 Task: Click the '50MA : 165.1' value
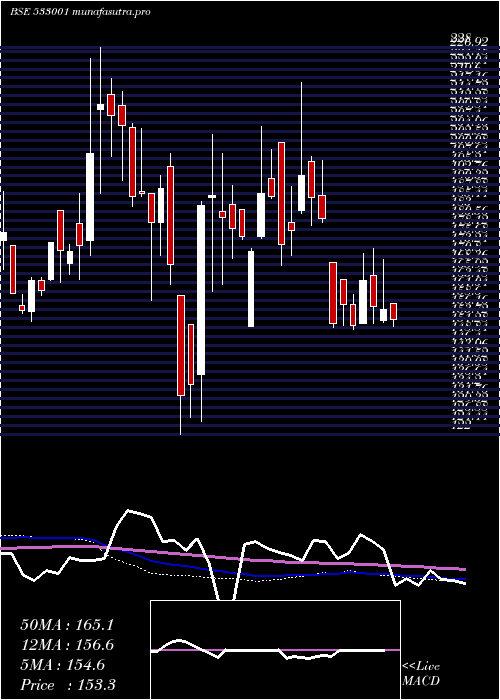tap(67, 625)
